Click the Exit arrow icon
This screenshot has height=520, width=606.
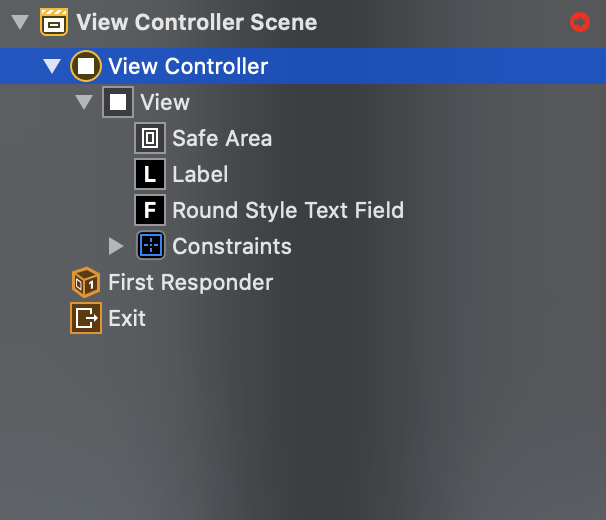(86, 318)
